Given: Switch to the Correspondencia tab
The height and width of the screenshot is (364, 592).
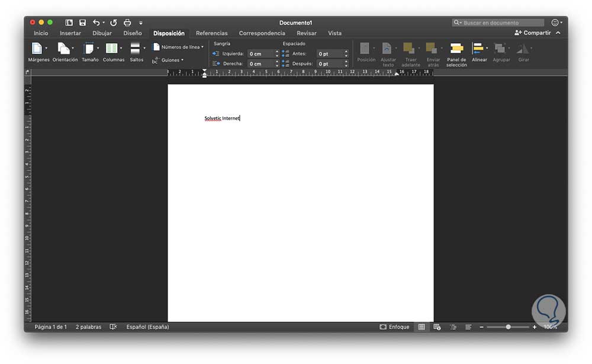Looking at the screenshot, I should (x=262, y=33).
